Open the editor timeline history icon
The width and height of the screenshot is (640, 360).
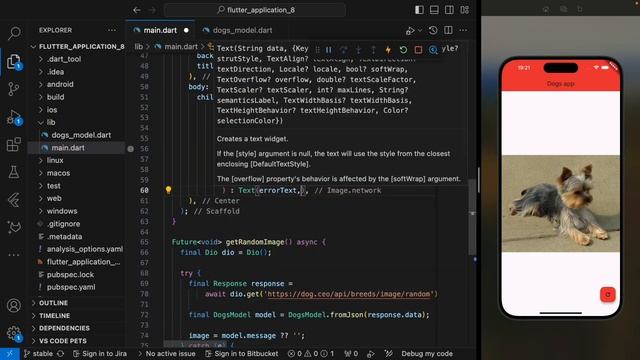coord(433,30)
